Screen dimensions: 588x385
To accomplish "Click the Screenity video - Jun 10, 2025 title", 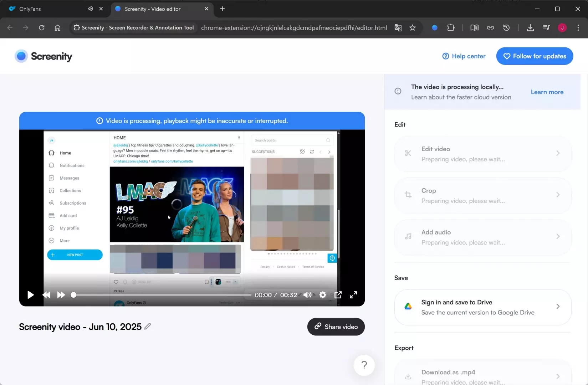I will point(80,327).
